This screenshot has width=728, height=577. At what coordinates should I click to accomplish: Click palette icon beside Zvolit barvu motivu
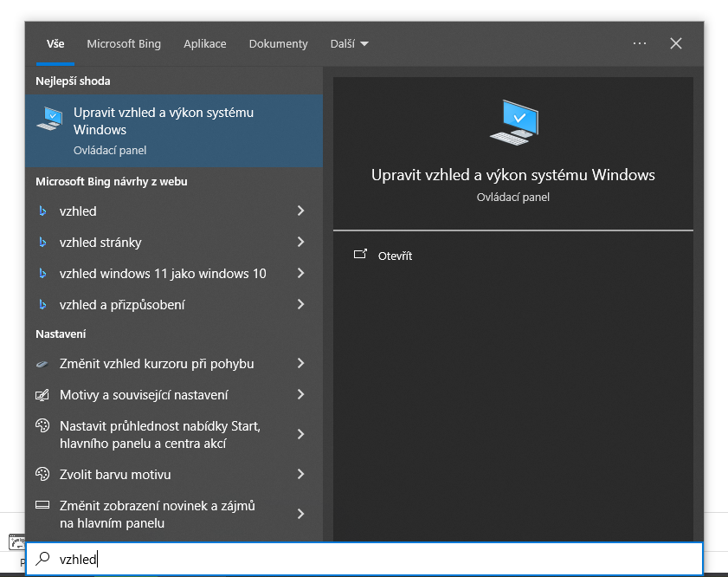tap(42, 474)
